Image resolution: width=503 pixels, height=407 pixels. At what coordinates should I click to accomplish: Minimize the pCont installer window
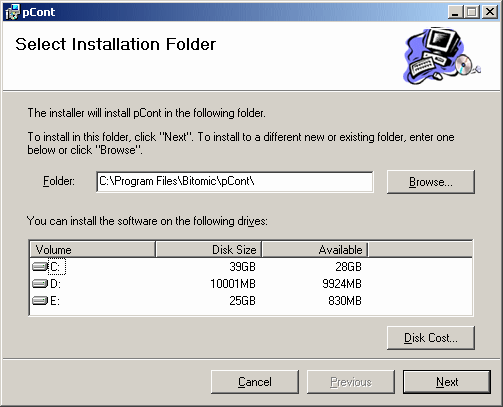click(455, 12)
